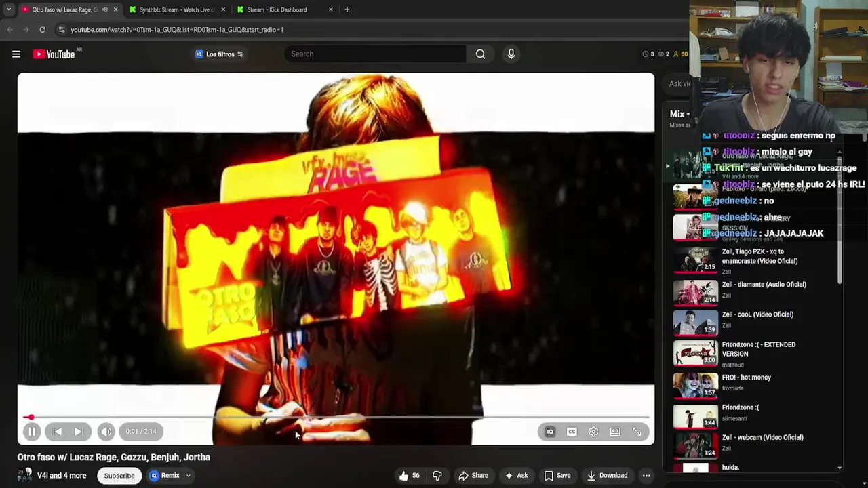Open player settings gear

(593, 432)
